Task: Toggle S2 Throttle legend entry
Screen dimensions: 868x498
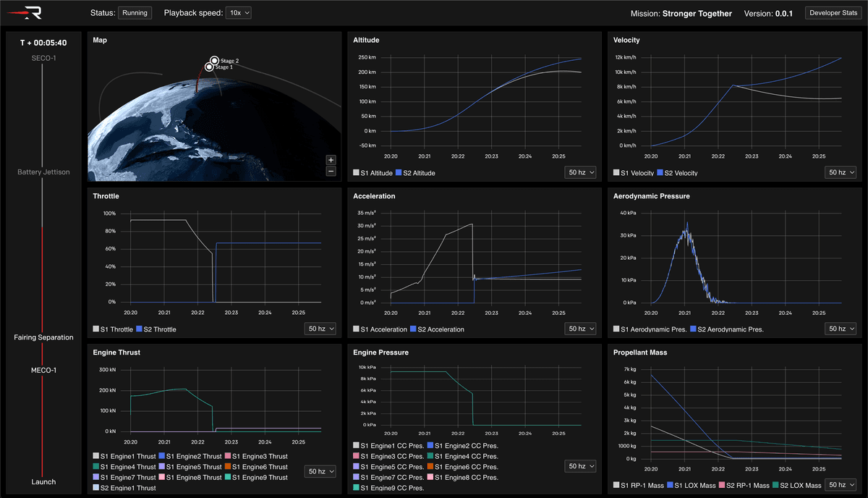Action: pos(156,329)
